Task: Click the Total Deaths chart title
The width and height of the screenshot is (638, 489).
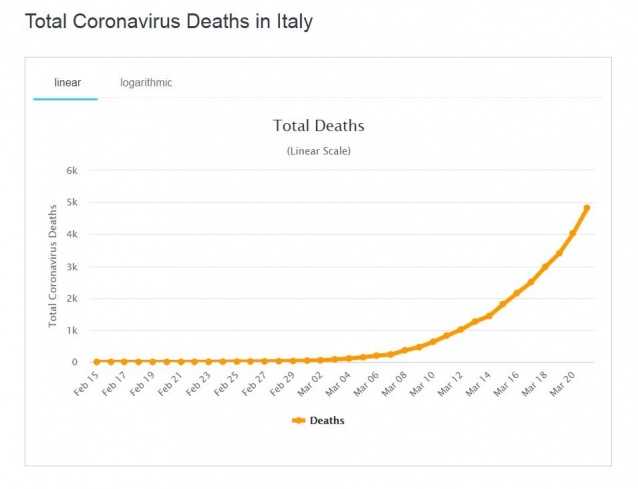Action: click(x=318, y=127)
